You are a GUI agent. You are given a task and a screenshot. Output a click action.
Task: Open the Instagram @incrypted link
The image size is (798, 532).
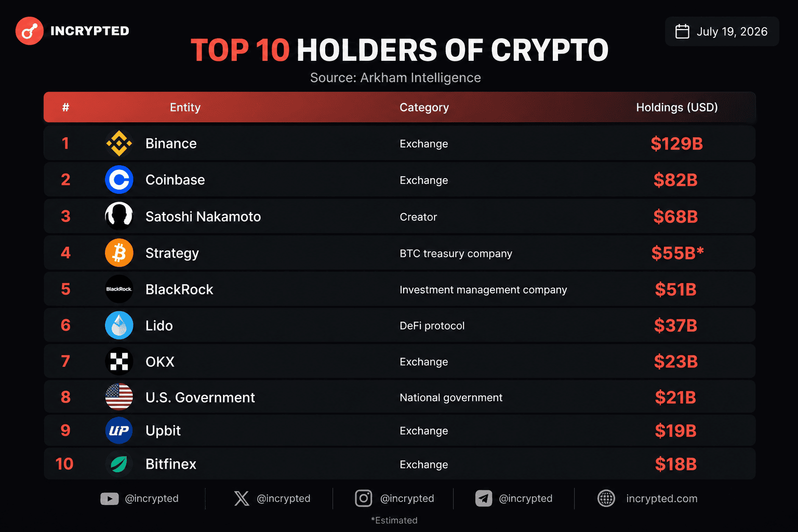[x=394, y=499]
